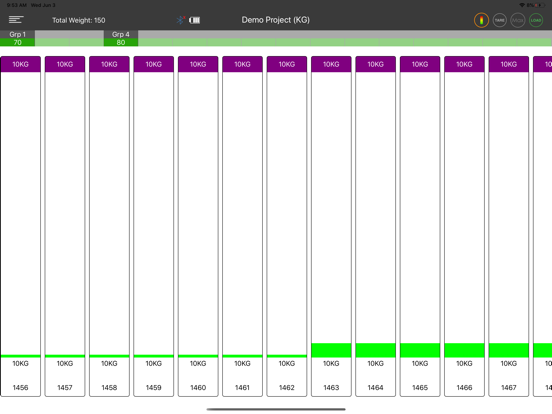Select load cell 1466 purple header
The image size is (552, 414).
(x=464, y=64)
